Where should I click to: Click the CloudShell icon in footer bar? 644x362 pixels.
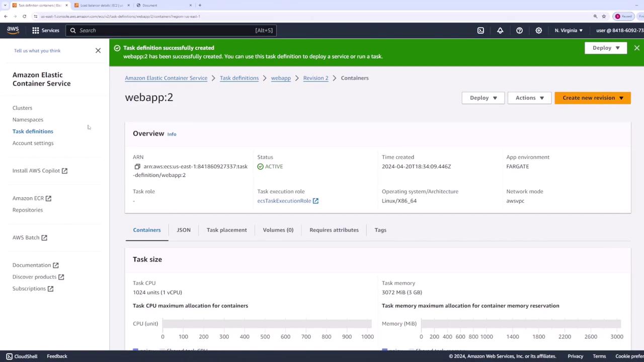[9, 356]
